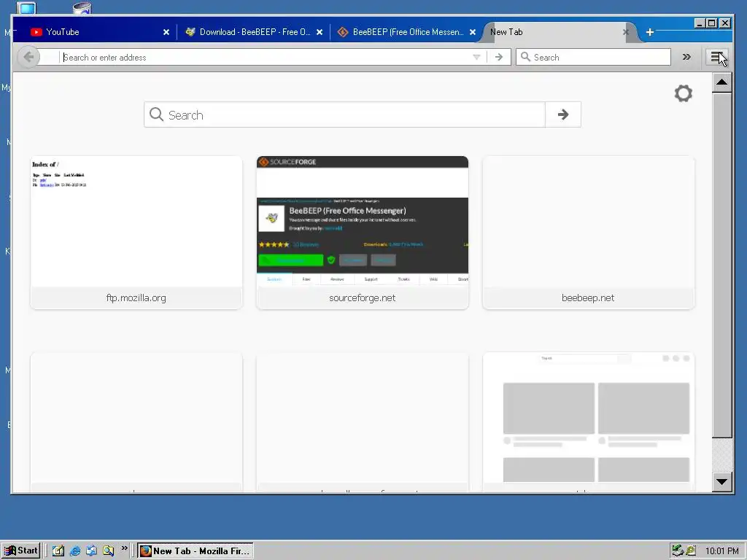The height and width of the screenshot is (560, 747).
Task: Close the YouTube tab
Action: [166, 32]
